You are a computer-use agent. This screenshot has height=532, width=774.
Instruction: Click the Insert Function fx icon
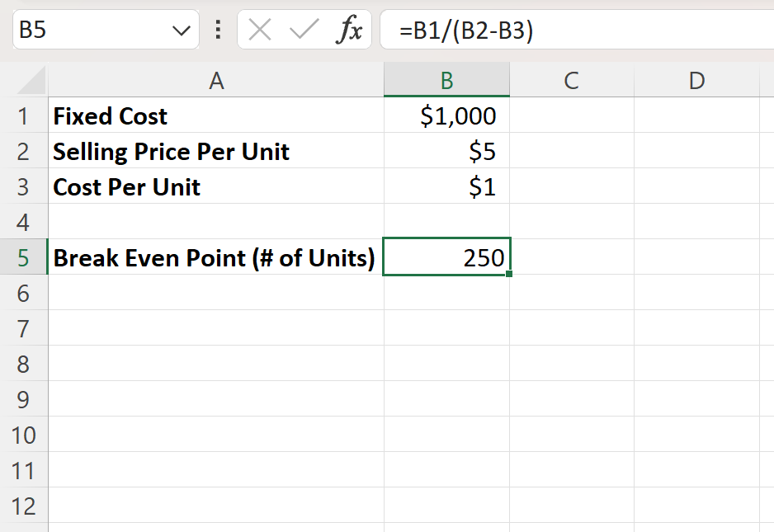[350, 30]
